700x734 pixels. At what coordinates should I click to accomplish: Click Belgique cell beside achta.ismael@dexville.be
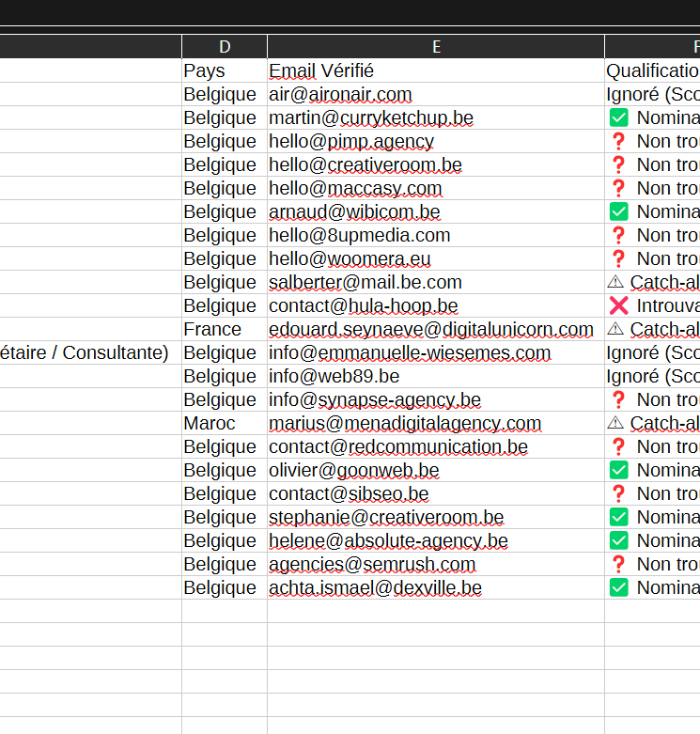coord(225,587)
